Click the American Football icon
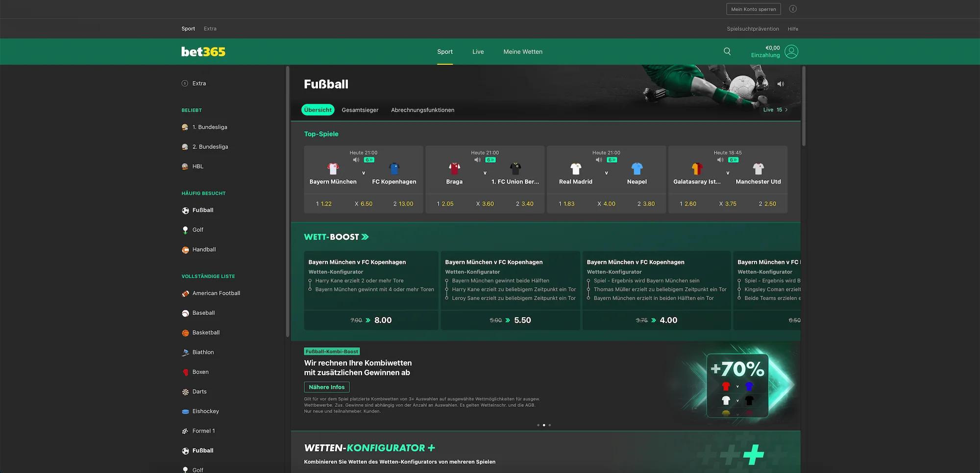Image resolution: width=980 pixels, height=473 pixels. click(185, 293)
